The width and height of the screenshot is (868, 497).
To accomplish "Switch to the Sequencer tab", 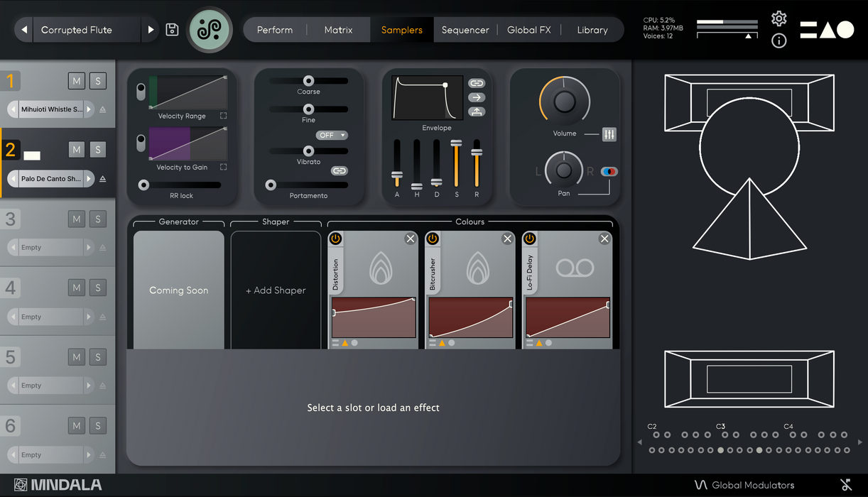I will point(465,30).
